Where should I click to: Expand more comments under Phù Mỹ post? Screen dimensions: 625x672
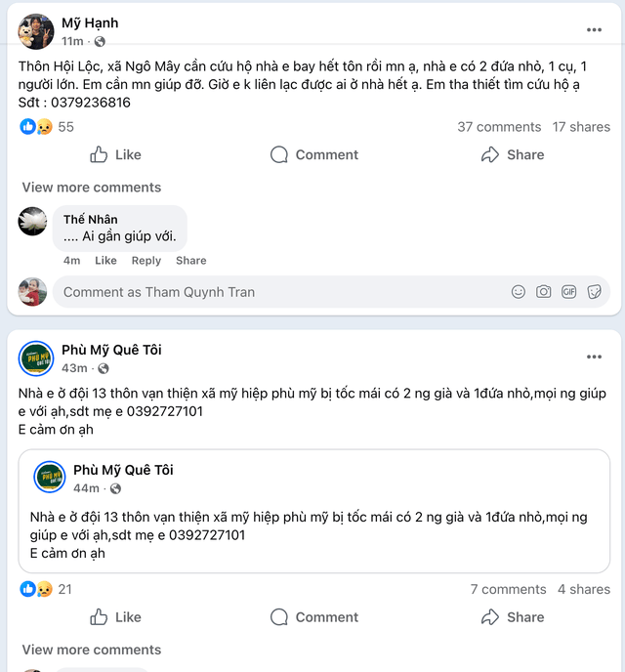[x=92, y=650]
